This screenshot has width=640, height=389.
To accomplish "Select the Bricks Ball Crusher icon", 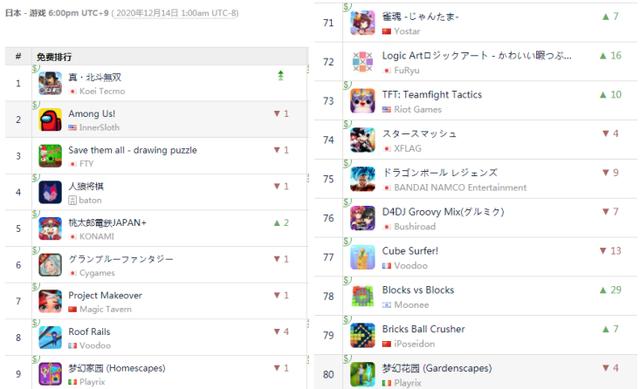I will pos(362,336).
